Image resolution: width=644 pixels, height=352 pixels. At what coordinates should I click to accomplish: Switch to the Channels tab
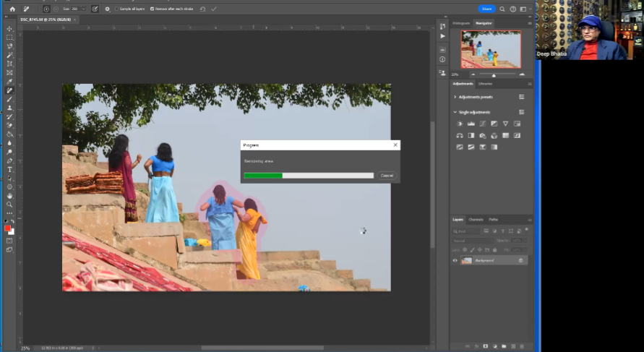(x=476, y=219)
